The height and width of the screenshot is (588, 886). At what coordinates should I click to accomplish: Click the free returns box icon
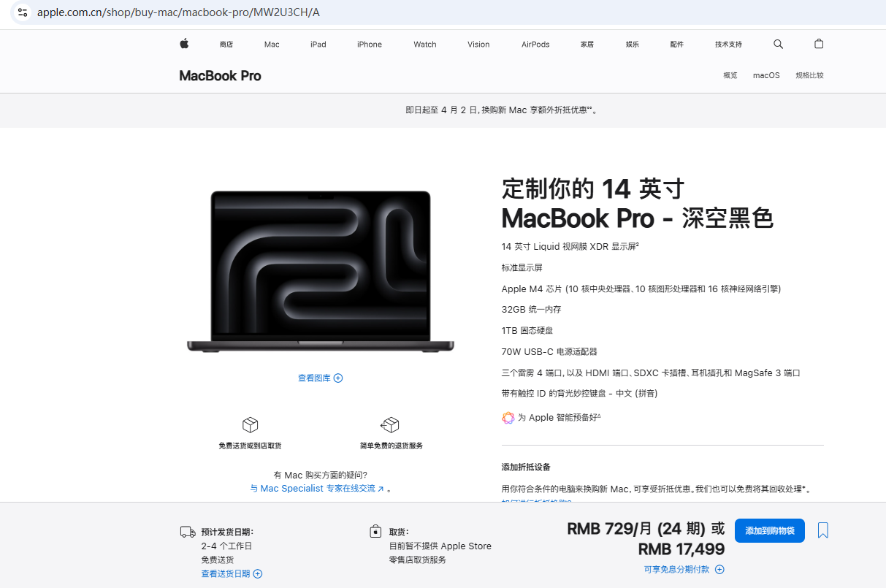pyautogui.click(x=390, y=425)
